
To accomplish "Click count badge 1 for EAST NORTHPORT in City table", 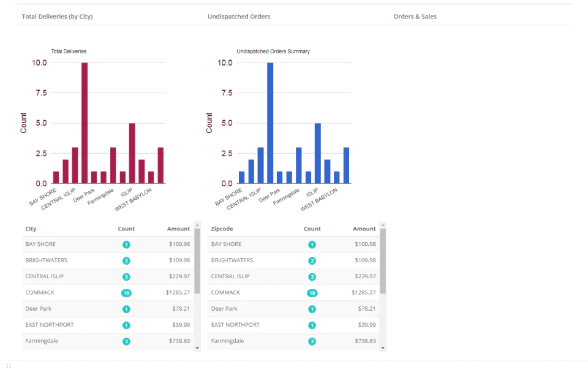I will (126, 325).
